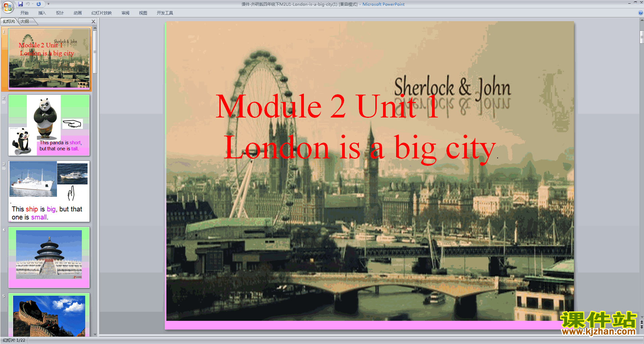
Task: Click the 'Module 2 Unit 1' title text
Action: (327, 106)
